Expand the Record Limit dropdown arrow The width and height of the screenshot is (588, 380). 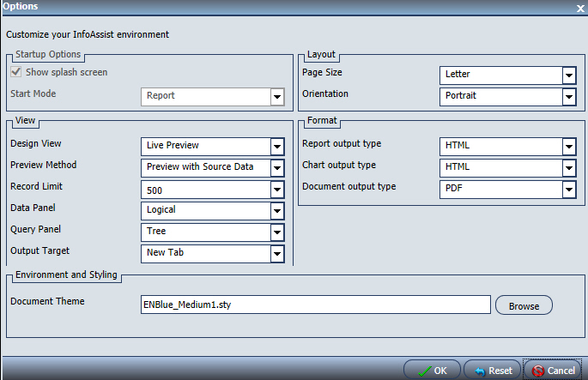[x=277, y=190]
